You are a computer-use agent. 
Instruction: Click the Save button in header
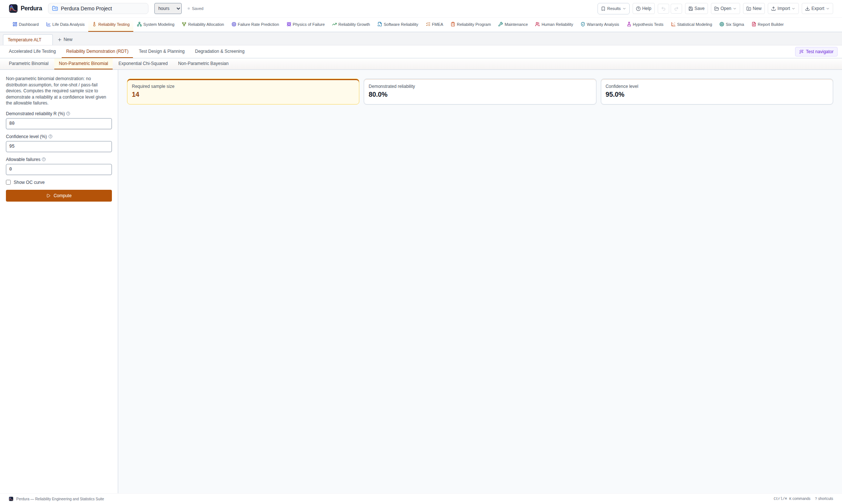[696, 8]
